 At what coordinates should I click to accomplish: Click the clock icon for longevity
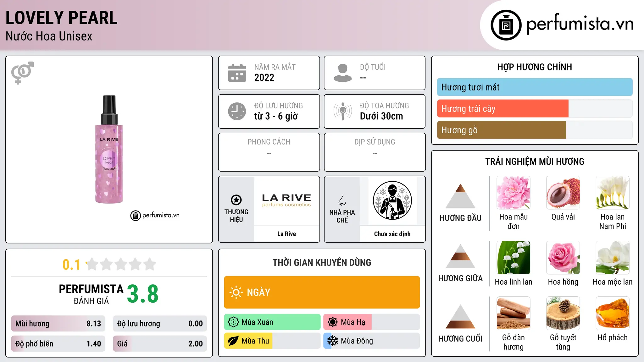pos(237,111)
